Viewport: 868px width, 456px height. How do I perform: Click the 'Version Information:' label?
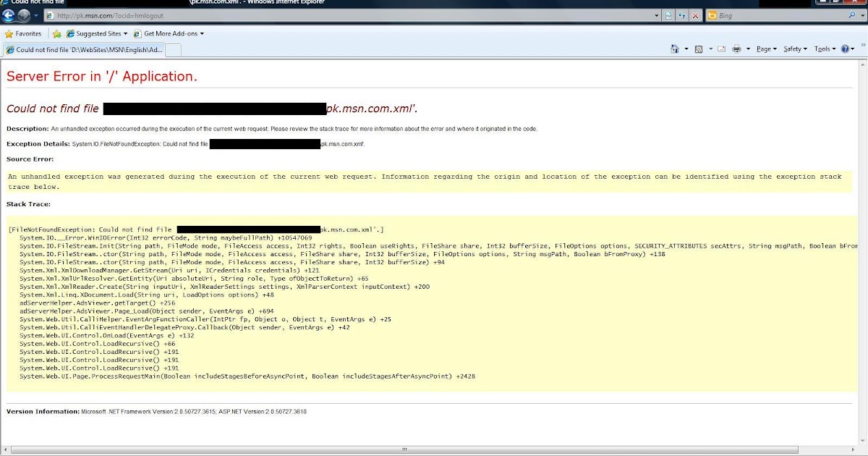click(x=43, y=411)
